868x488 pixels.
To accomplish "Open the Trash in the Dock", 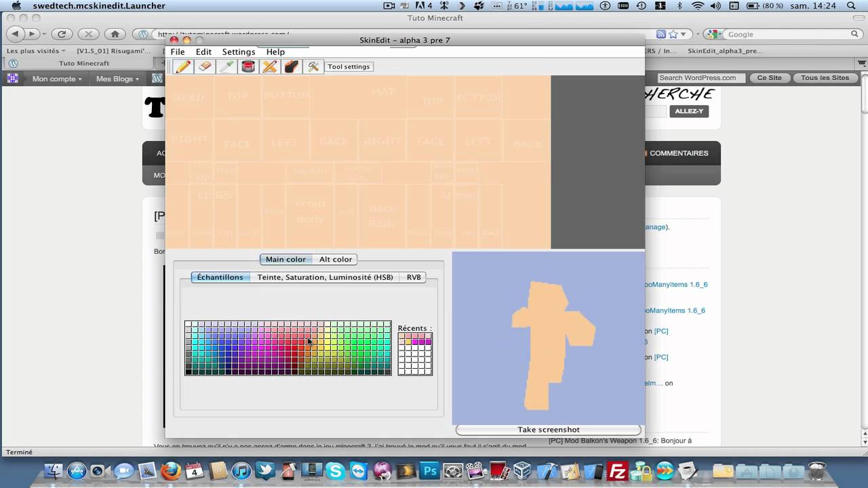I will (x=818, y=470).
